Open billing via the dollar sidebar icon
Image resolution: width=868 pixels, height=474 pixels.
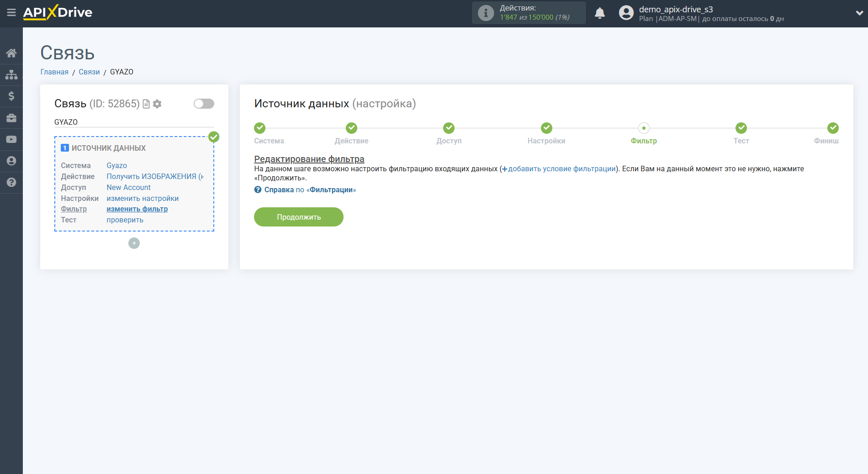click(x=11, y=96)
